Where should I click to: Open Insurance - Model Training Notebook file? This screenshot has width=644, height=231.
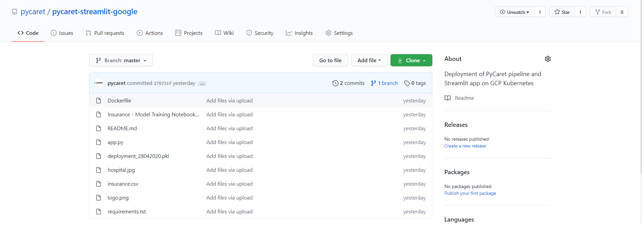point(154,114)
